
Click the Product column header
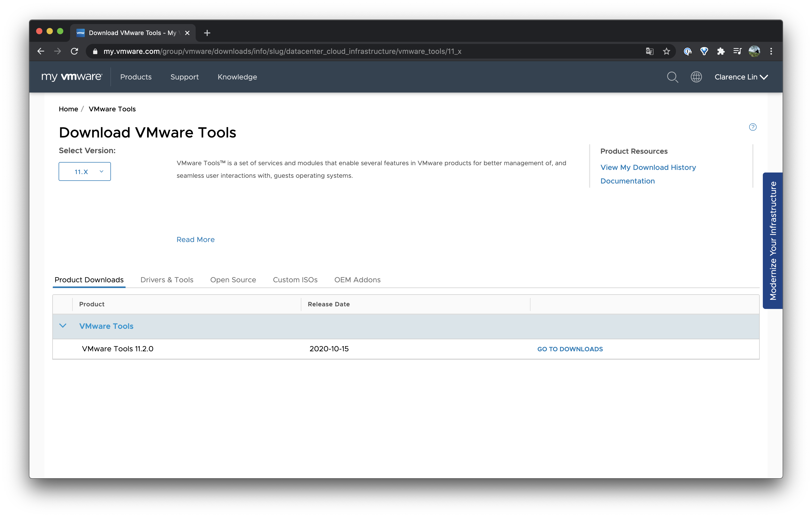pos(92,304)
